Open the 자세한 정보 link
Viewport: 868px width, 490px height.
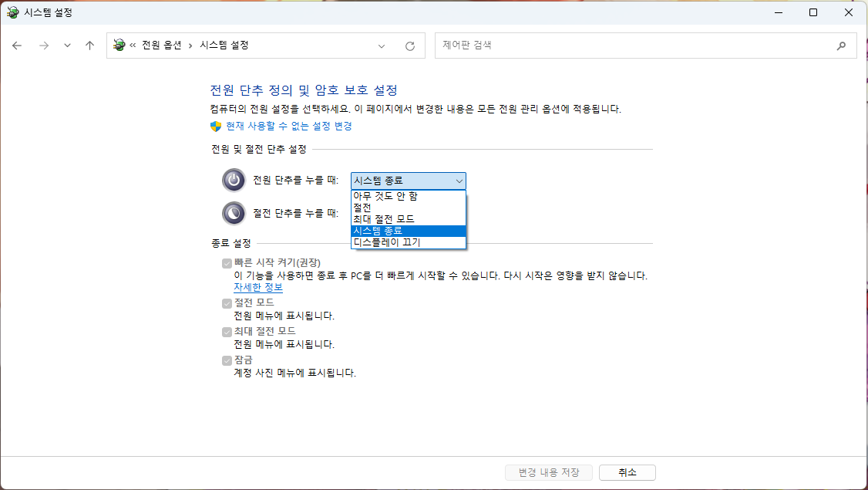258,287
